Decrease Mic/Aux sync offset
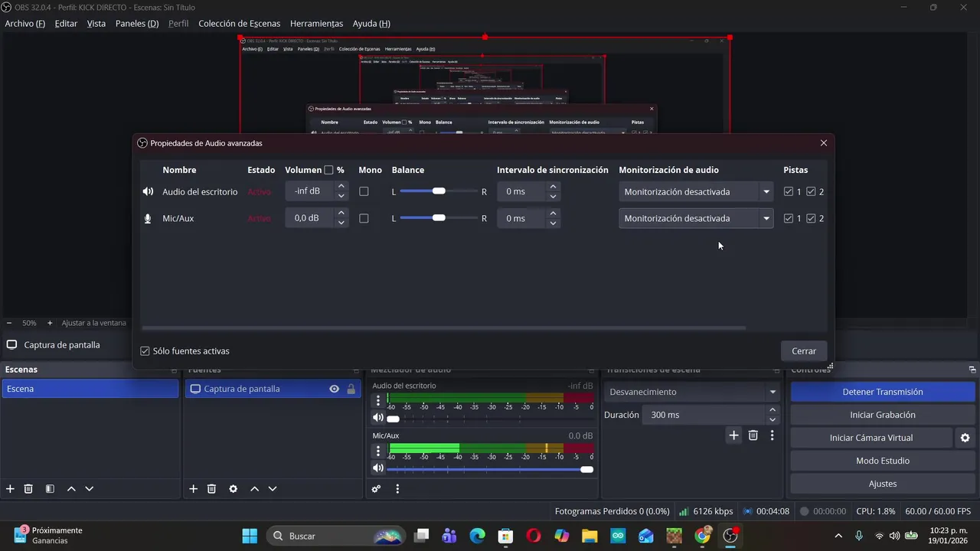 point(553,223)
